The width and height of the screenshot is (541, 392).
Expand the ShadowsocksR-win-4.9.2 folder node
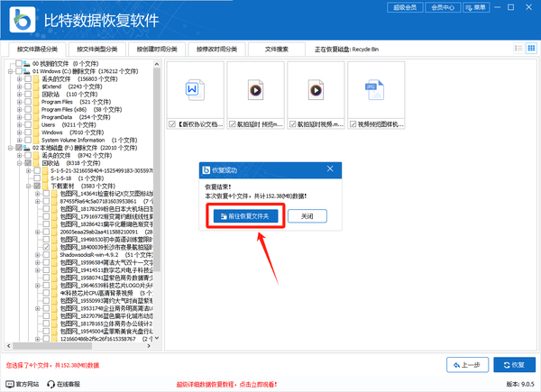[x=37, y=255]
